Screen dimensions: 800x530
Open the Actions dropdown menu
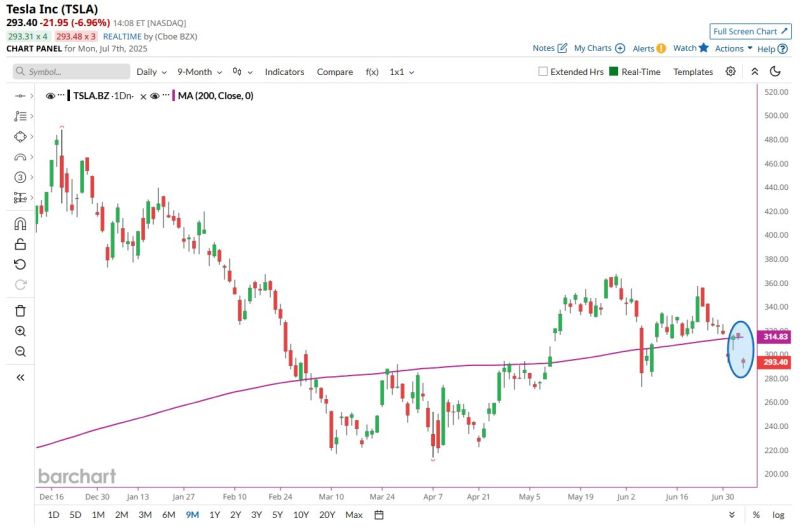733,48
